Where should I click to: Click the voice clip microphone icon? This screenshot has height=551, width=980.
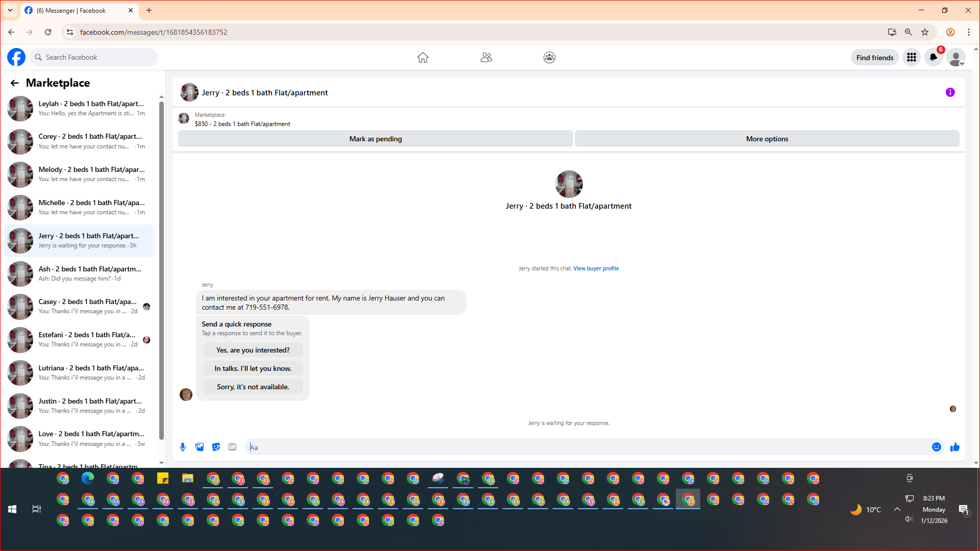pos(183,447)
